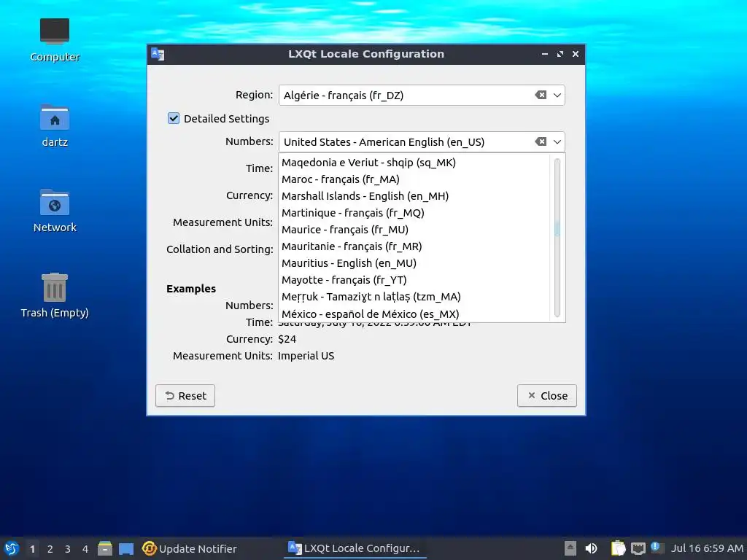Click the LXQt Locale Configuration taskbar entry
The image size is (747, 560).
355,548
